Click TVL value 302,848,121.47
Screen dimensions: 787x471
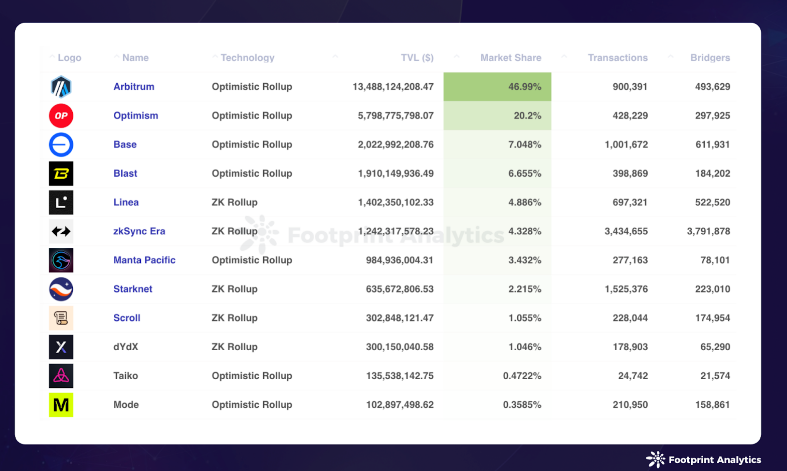[x=400, y=318]
